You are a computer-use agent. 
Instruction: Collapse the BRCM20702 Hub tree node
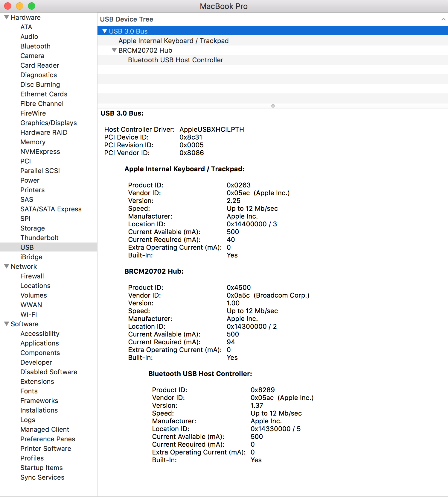(x=114, y=50)
